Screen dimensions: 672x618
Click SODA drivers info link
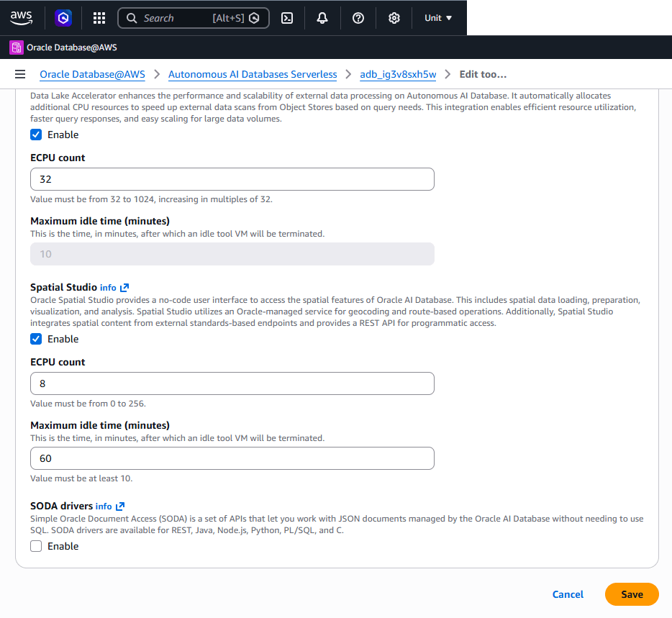pos(104,506)
